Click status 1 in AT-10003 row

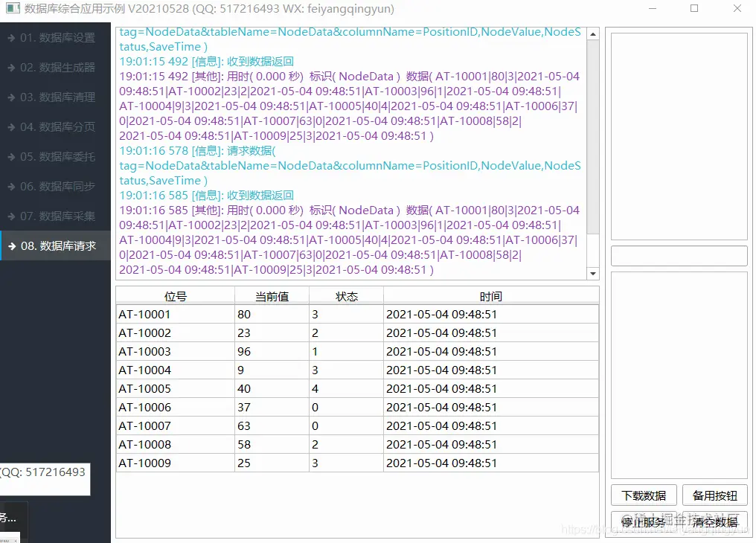click(346, 352)
